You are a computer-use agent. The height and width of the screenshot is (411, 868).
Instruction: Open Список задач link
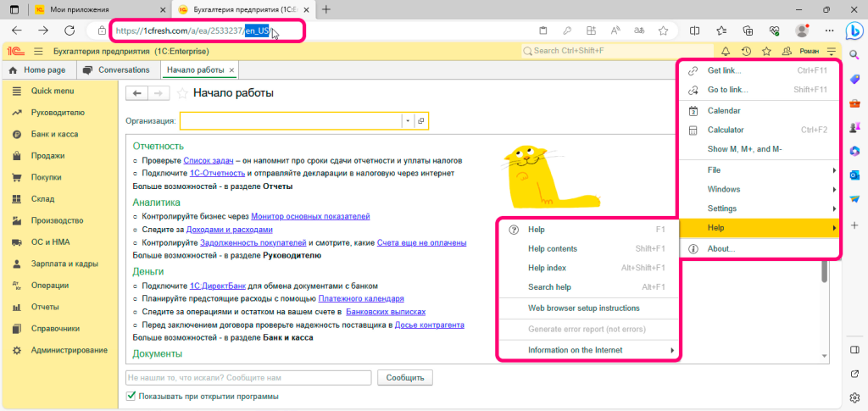[x=209, y=160]
